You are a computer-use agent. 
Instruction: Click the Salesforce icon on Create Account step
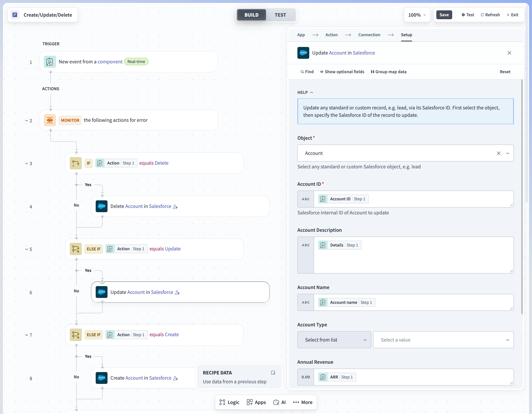click(102, 378)
